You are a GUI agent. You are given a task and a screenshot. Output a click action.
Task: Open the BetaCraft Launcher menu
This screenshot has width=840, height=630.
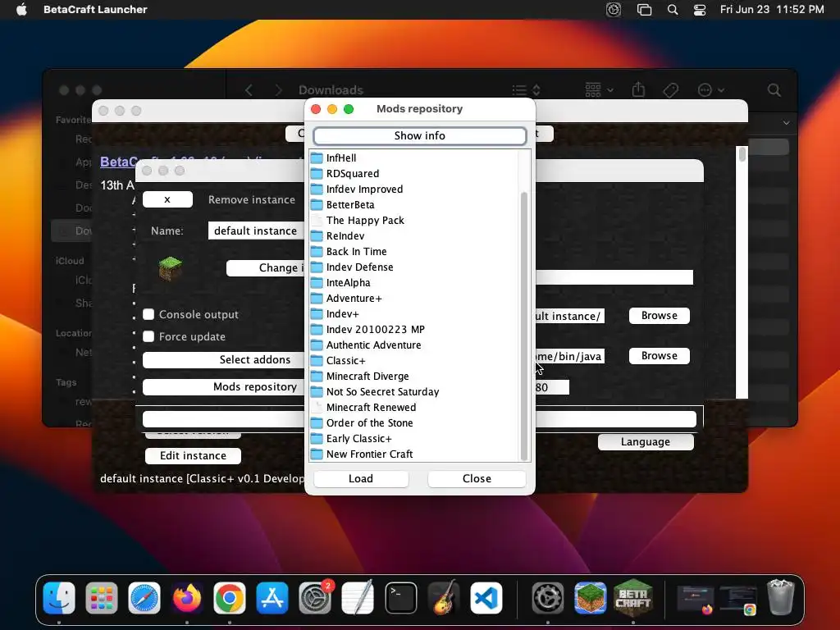coord(95,10)
